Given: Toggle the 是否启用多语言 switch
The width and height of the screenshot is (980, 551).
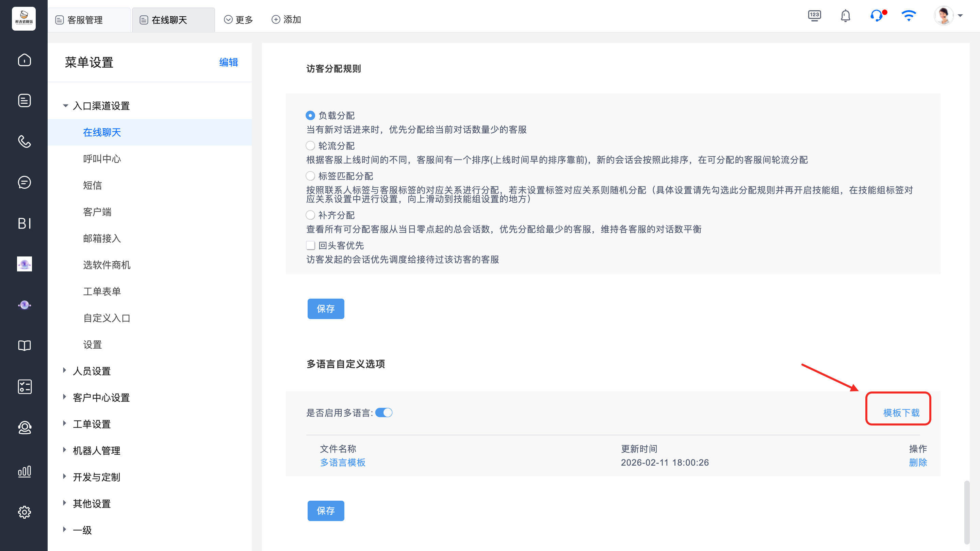Looking at the screenshot, I should [x=383, y=413].
